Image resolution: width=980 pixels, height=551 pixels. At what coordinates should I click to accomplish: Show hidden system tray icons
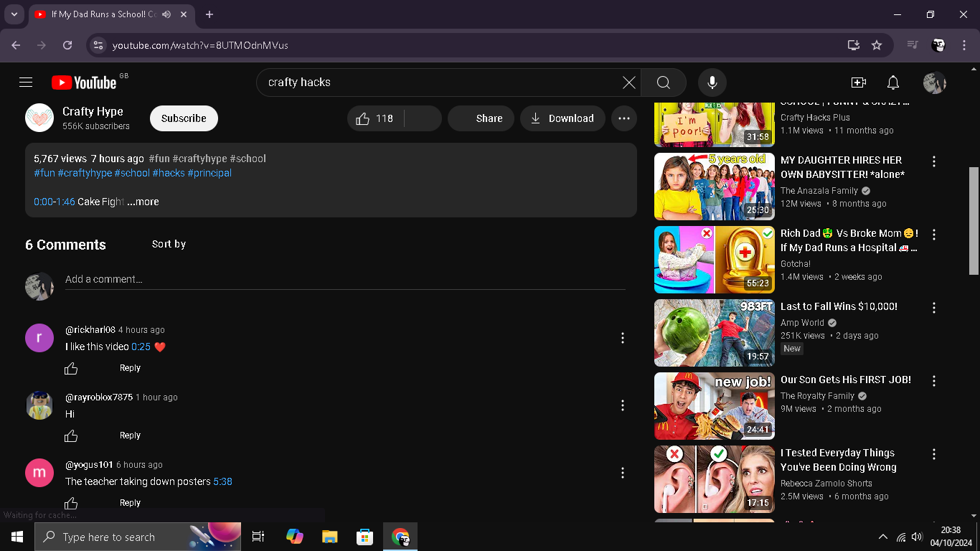point(882,537)
